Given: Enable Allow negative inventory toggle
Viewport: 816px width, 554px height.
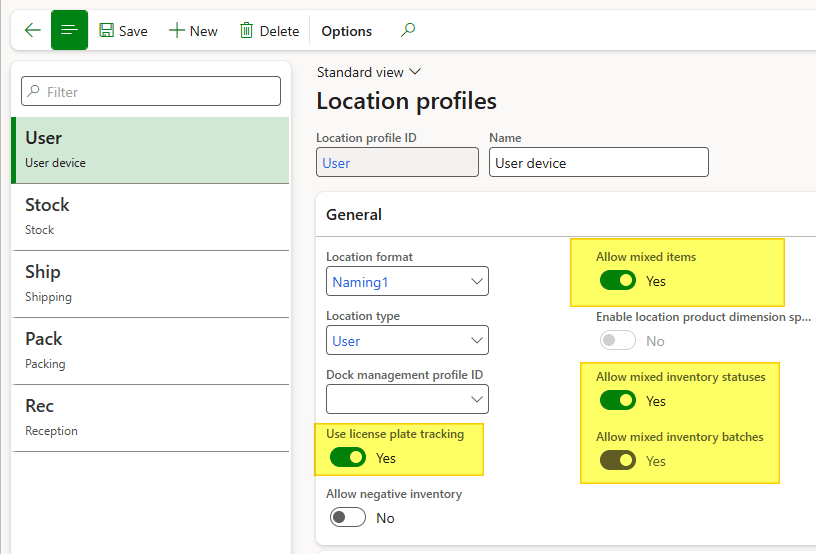Looking at the screenshot, I should [347, 518].
